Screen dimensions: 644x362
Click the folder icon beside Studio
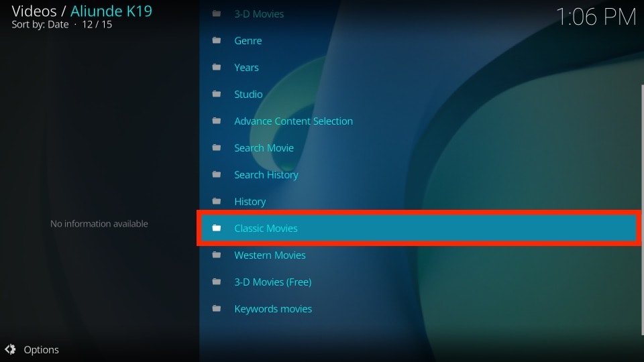[217, 94]
